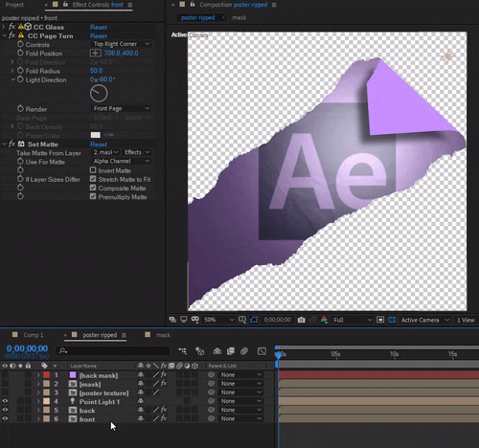
Task: Collapse the Light Direction property
Action: pyautogui.click(x=13, y=79)
